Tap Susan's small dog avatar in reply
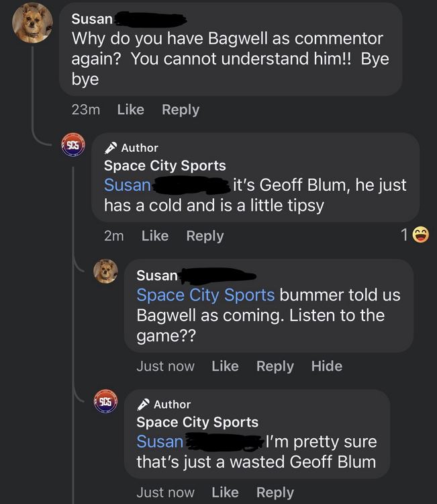 click(x=105, y=271)
